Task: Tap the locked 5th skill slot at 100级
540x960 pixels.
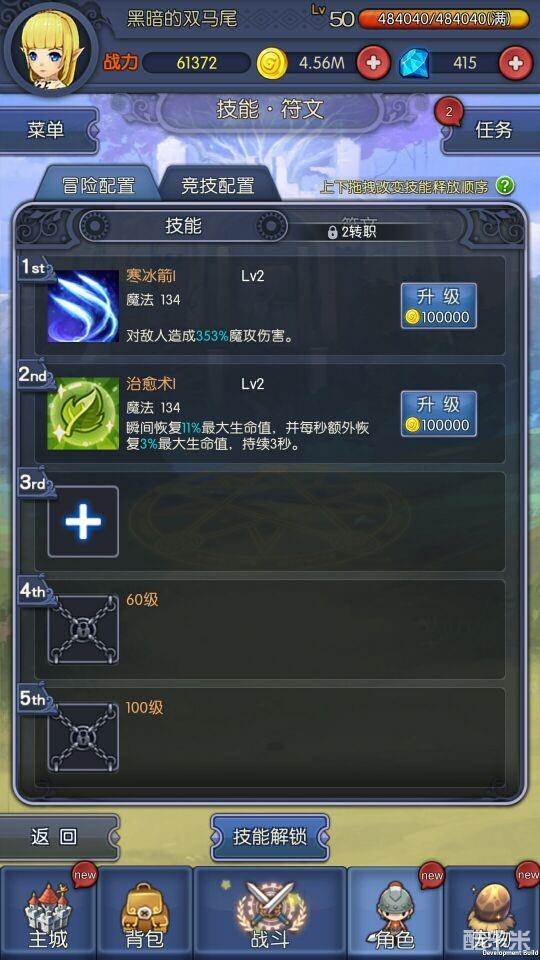Action: [83, 737]
